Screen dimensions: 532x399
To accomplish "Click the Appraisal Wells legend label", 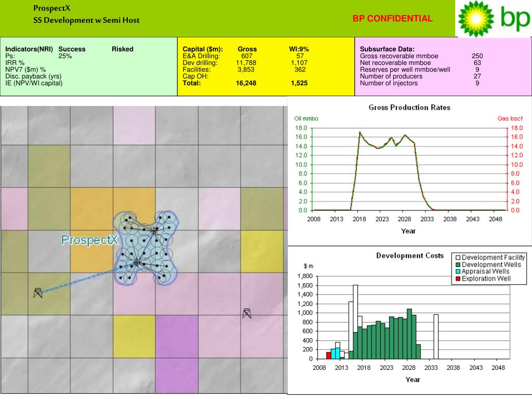I will 486,272.
